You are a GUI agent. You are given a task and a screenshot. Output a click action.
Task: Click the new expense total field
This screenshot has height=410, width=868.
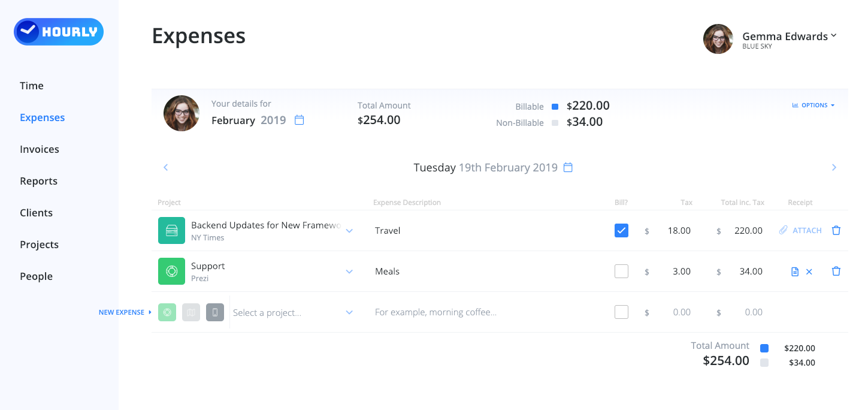click(754, 312)
